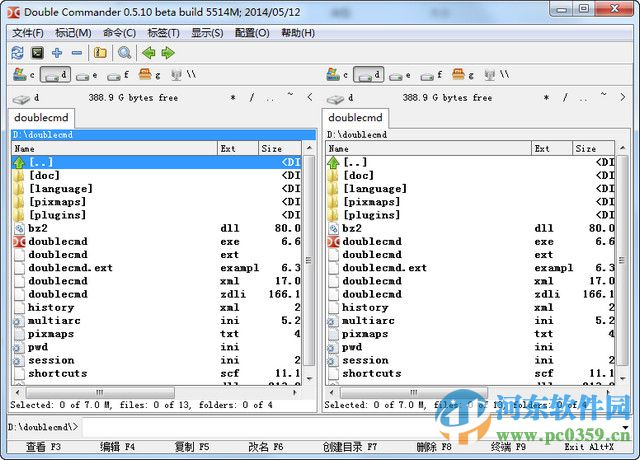Open the 文件(F) menu
The height and width of the screenshot is (460, 640).
click(x=28, y=33)
